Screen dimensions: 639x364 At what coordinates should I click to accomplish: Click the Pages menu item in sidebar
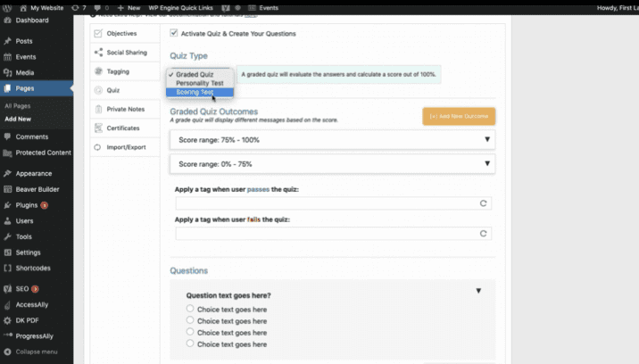tap(37, 88)
